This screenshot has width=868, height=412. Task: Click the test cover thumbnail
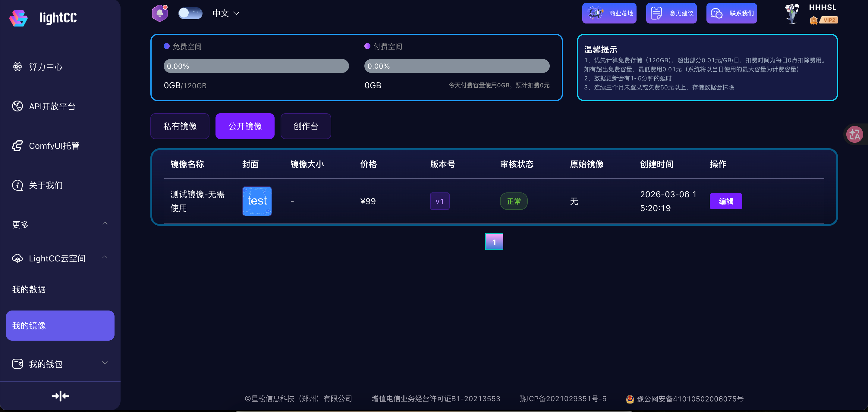coord(257,201)
